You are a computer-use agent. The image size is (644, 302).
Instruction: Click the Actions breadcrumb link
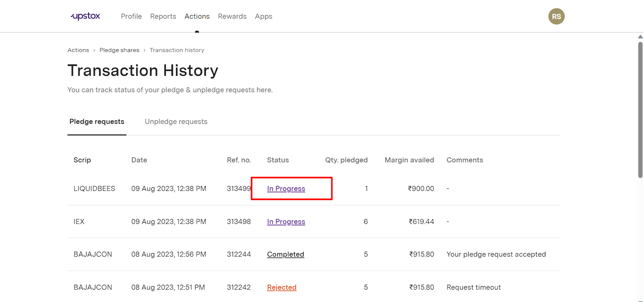[78, 50]
